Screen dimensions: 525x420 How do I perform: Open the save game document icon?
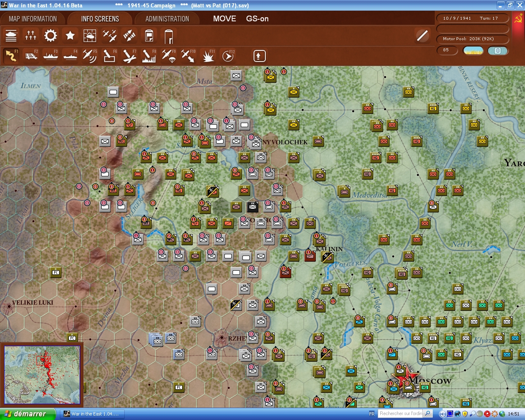149,36
